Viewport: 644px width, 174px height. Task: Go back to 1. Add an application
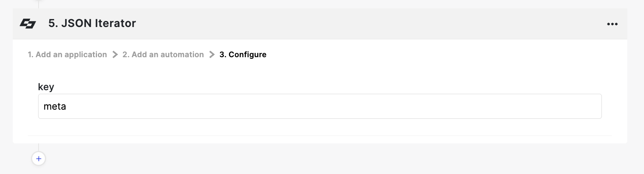coord(67,54)
